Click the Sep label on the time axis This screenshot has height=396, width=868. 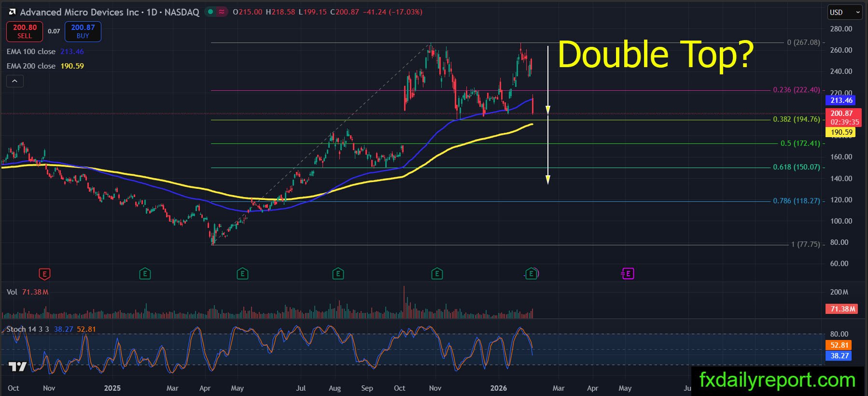point(367,388)
